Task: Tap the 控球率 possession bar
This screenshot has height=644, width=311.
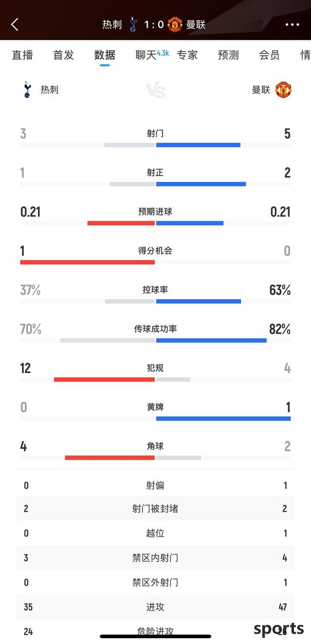Action: [155, 301]
